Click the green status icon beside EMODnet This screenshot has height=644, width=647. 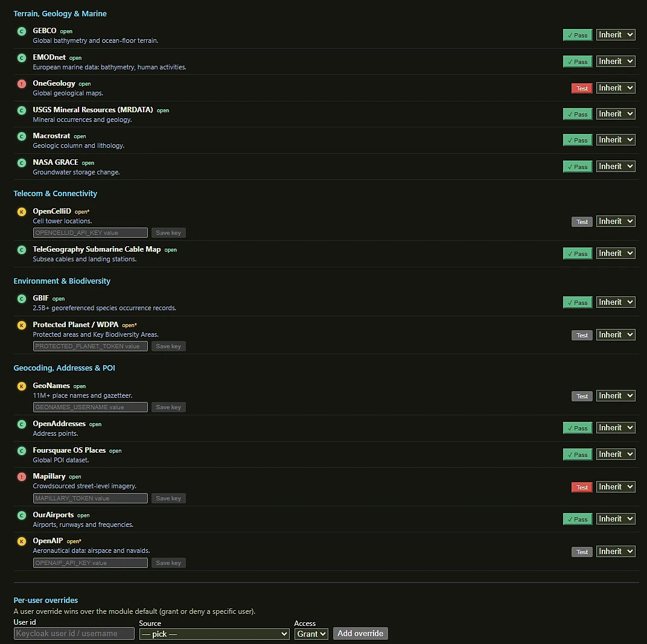(22, 58)
